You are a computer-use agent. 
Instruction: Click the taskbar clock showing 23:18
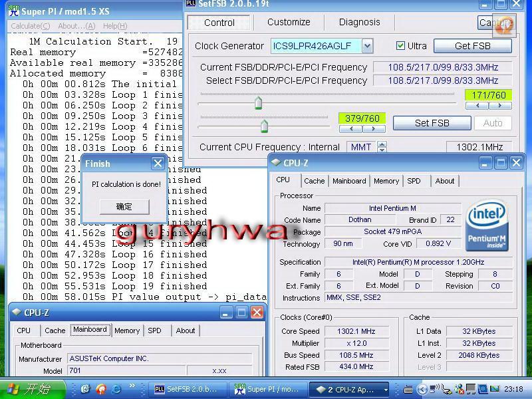513,389
